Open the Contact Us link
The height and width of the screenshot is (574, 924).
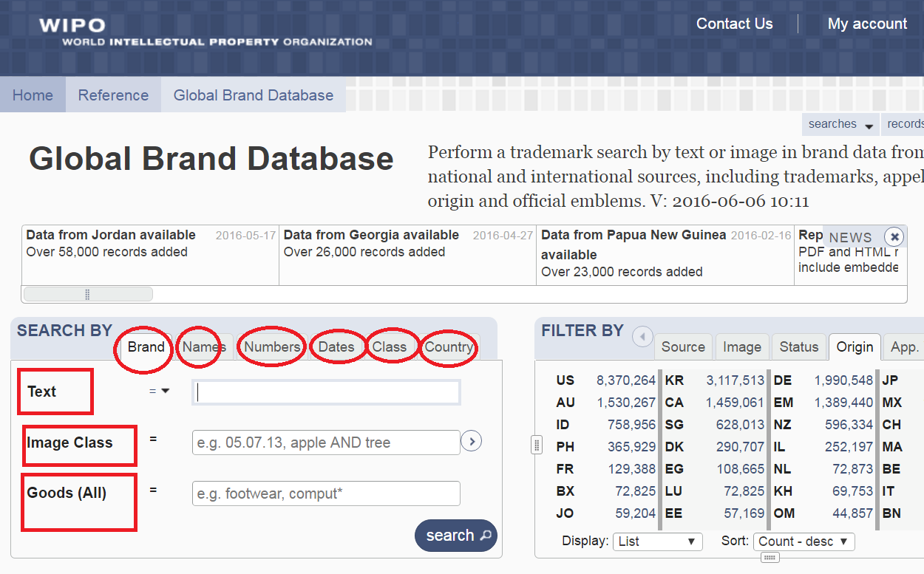click(x=734, y=24)
